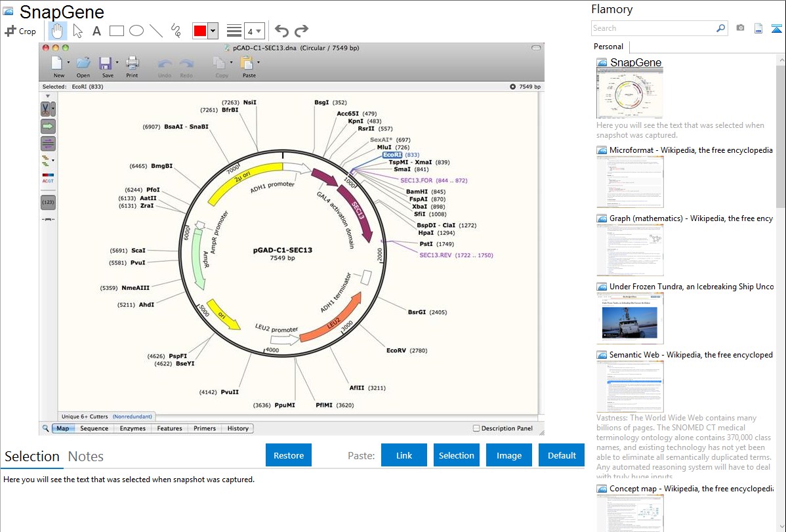786x532 pixels.
Task: Select the Crop tool
Action: coord(20,31)
